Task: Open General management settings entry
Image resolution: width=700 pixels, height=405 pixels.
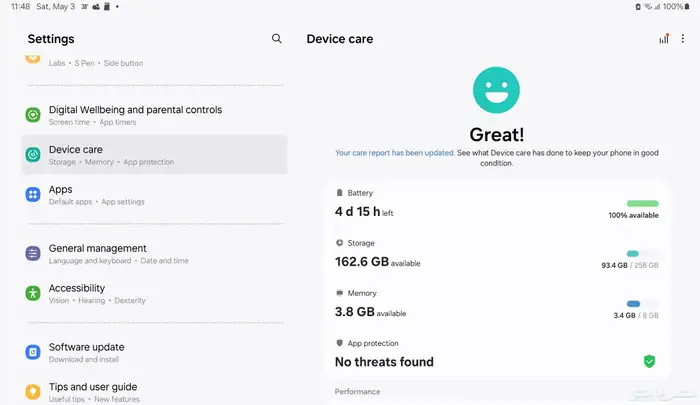Action: tap(154, 254)
